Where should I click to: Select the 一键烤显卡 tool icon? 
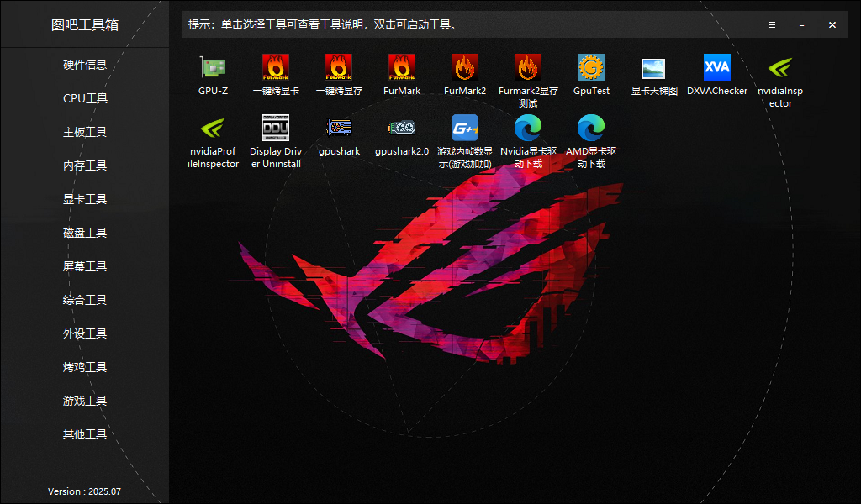pyautogui.click(x=276, y=67)
